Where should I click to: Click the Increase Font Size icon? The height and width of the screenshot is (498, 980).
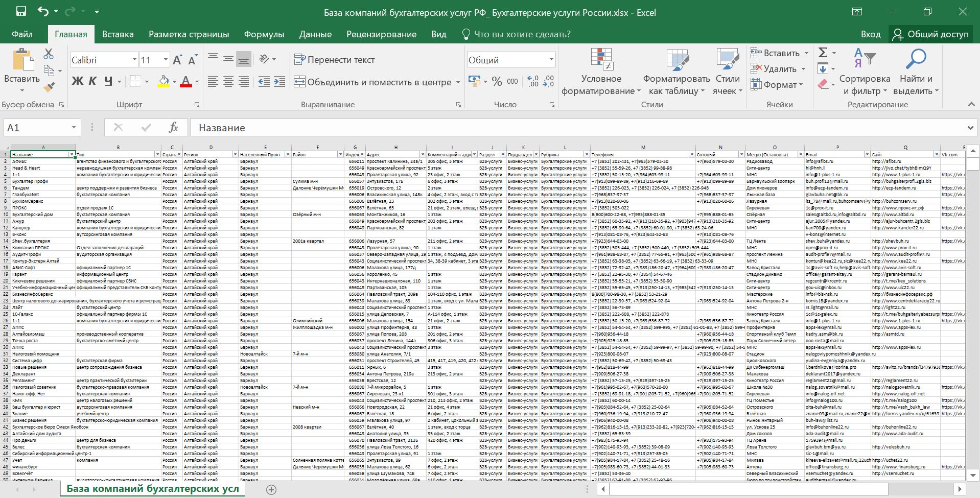[177, 60]
